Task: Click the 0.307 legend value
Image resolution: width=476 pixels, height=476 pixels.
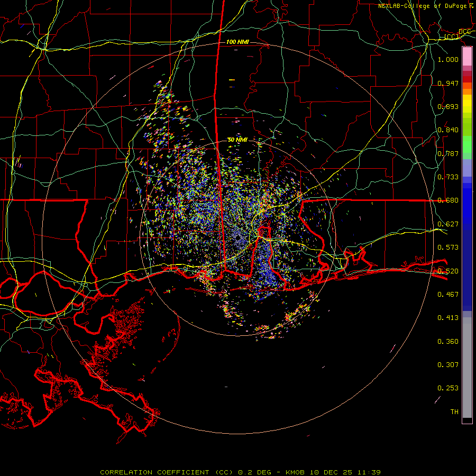Action: [448, 364]
